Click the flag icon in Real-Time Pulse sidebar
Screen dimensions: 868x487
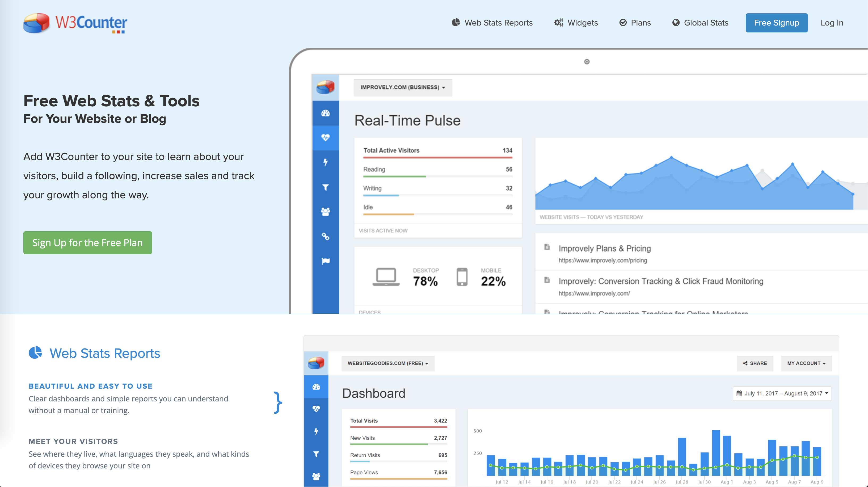326,261
